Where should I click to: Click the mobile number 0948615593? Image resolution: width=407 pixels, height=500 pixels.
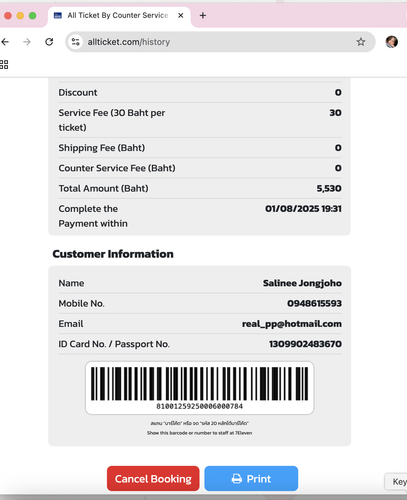coord(314,303)
